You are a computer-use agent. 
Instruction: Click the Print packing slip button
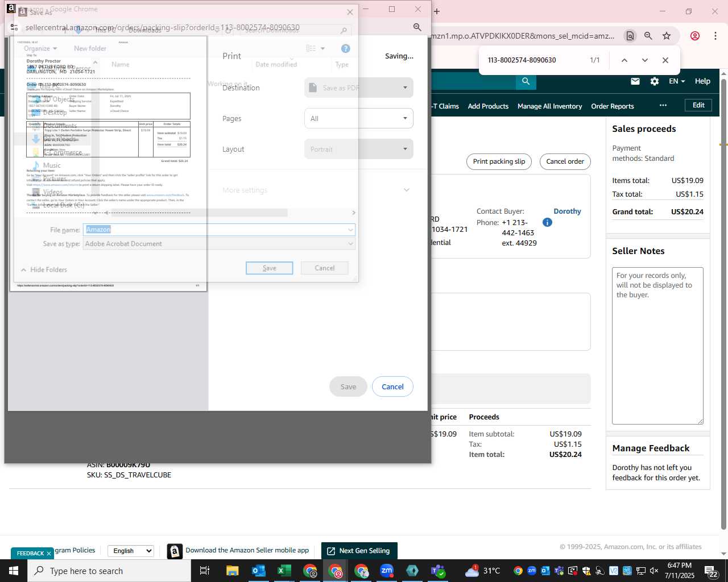click(x=499, y=161)
